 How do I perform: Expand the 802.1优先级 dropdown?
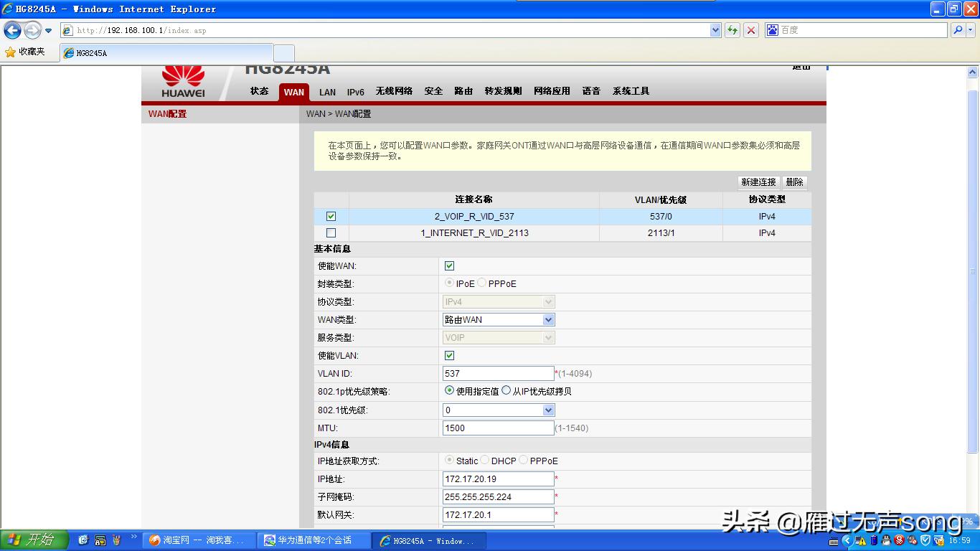pyautogui.click(x=547, y=410)
